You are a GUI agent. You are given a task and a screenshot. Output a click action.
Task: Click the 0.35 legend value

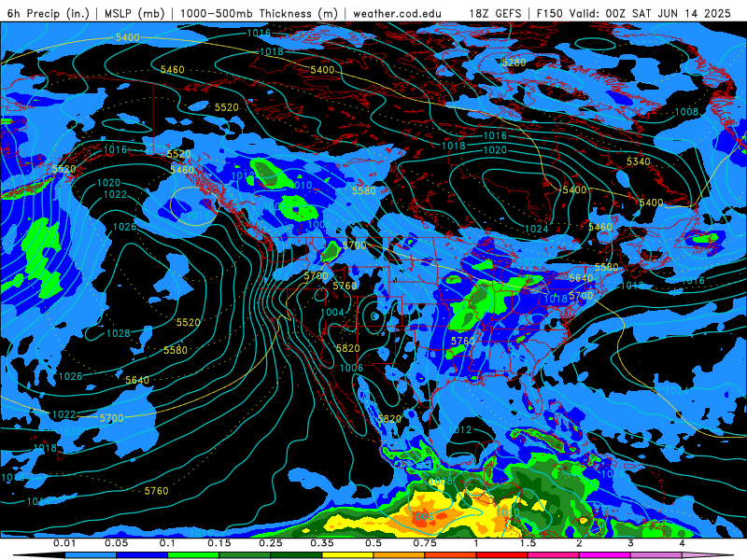tap(322, 543)
